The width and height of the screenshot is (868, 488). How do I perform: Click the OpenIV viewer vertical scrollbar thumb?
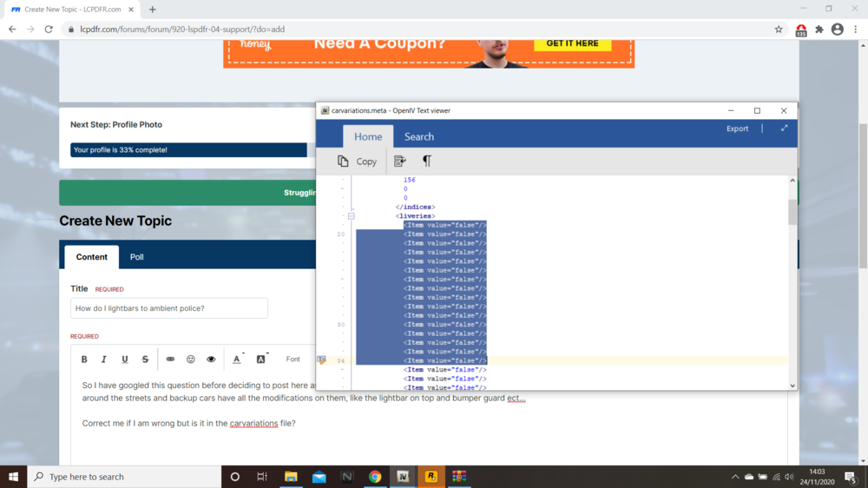pyautogui.click(x=792, y=212)
